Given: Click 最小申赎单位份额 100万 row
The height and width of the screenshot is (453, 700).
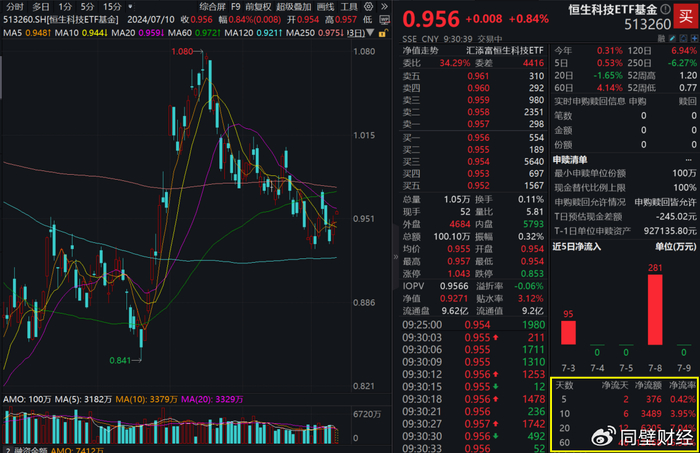Looking at the screenshot, I should (x=625, y=173).
